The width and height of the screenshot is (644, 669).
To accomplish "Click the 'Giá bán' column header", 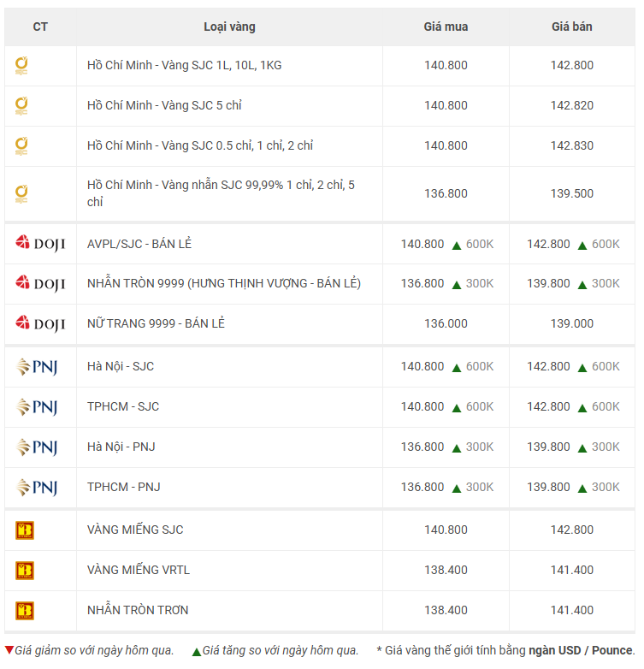I will click(x=571, y=27).
